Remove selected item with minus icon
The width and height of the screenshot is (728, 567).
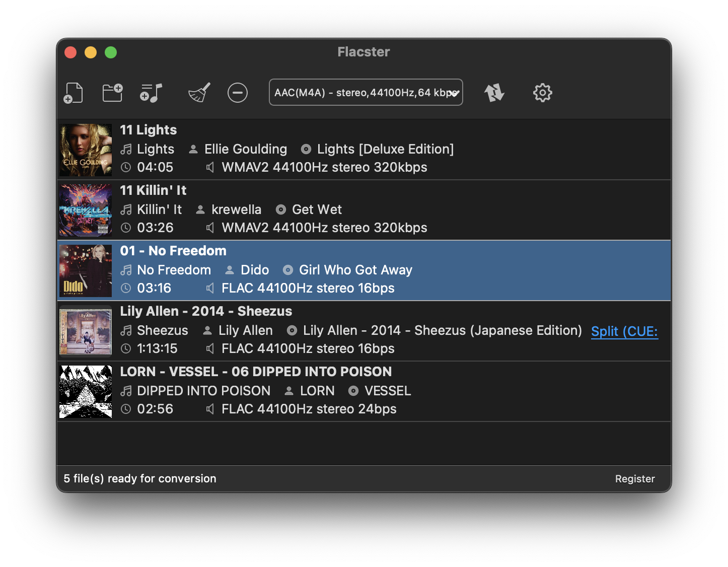[x=238, y=93]
